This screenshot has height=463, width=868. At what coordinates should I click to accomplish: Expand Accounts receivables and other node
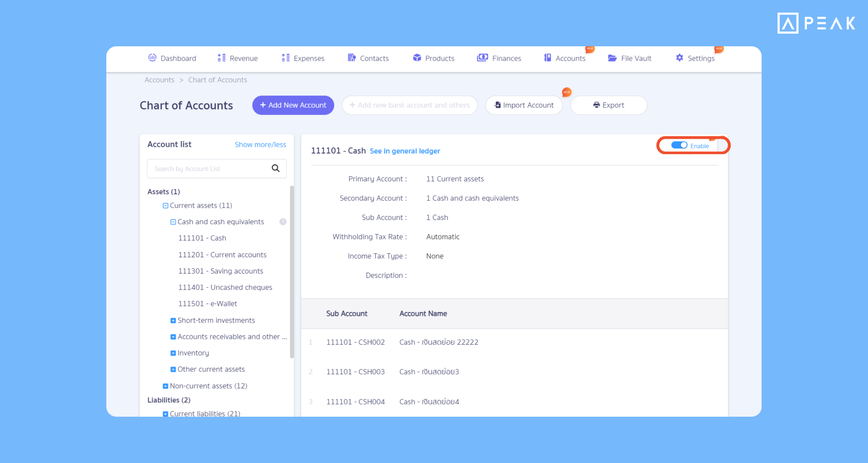click(173, 337)
